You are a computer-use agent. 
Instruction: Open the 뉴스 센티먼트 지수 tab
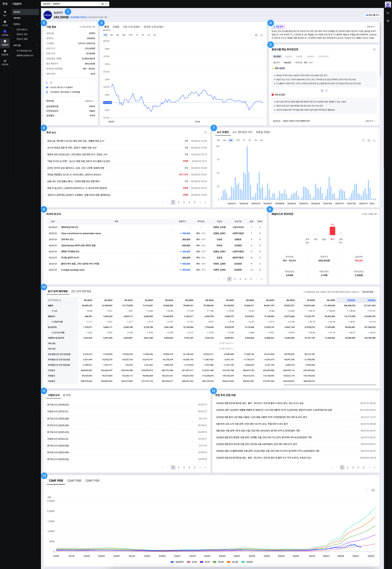click(242, 132)
